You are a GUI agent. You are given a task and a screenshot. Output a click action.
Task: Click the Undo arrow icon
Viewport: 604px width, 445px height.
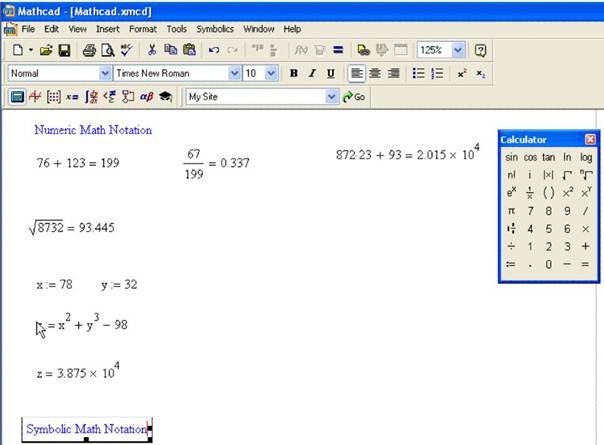214,50
